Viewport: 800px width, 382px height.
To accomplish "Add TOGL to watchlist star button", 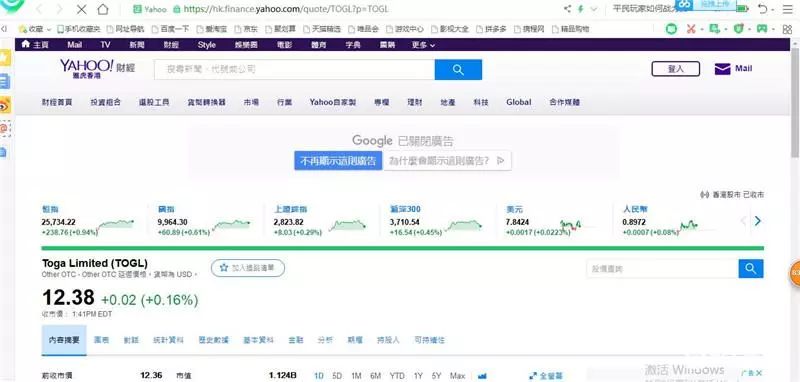I will click(x=248, y=268).
